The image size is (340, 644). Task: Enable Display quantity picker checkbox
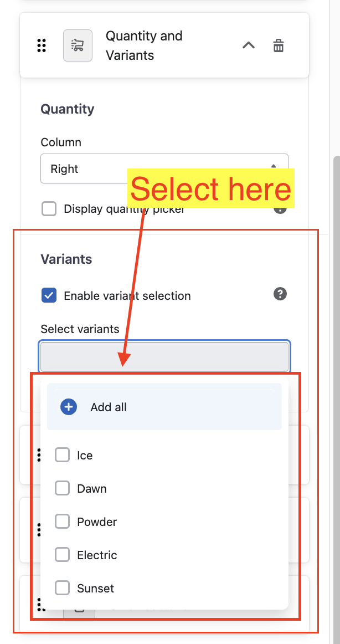(49, 209)
